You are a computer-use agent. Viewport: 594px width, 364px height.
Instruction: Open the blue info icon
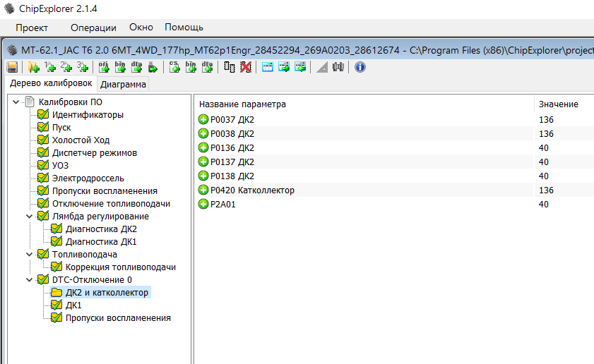tap(360, 67)
